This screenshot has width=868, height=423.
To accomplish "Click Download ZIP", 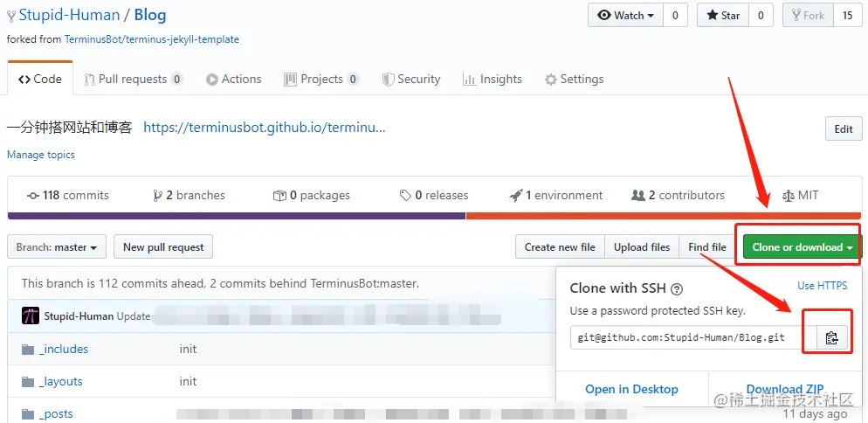I will tap(785, 389).
